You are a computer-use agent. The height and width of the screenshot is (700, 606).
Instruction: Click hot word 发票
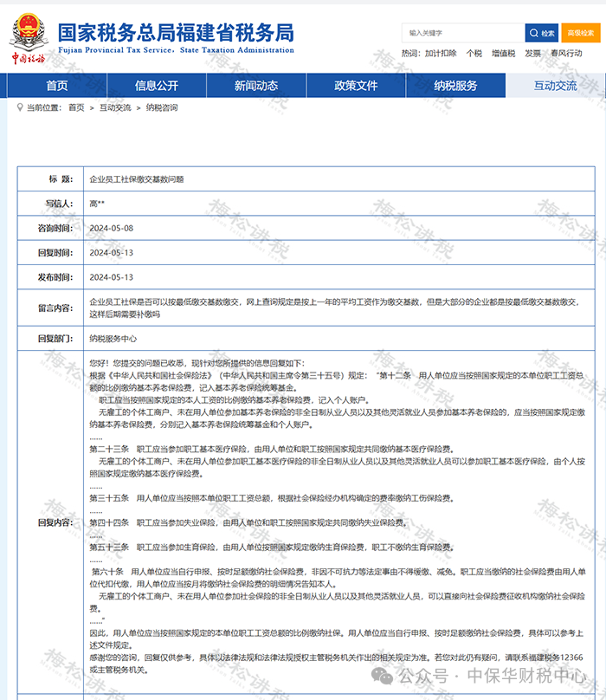point(532,54)
